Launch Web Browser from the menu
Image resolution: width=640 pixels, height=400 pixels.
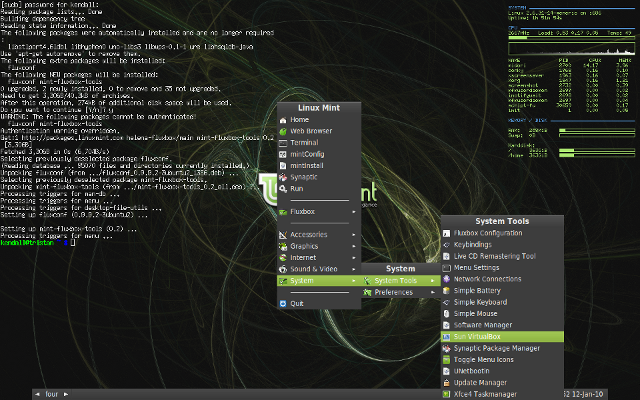pyautogui.click(x=319, y=131)
